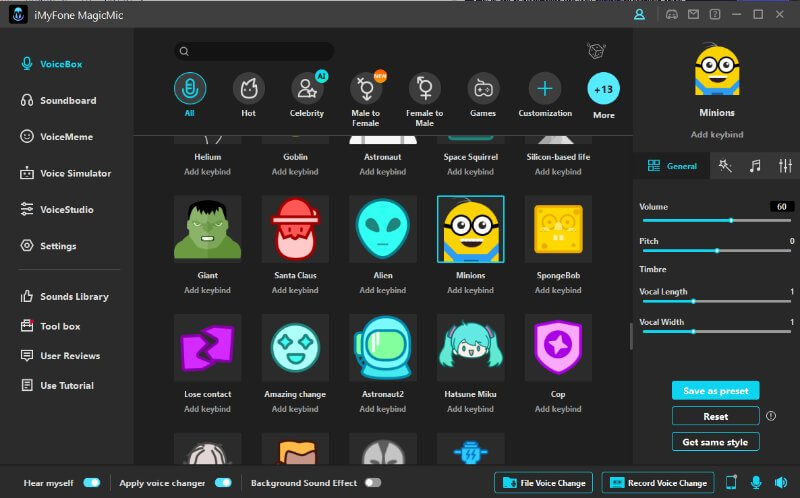
Task: Open Tool box in the sidebar
Action: coord(50,326)
